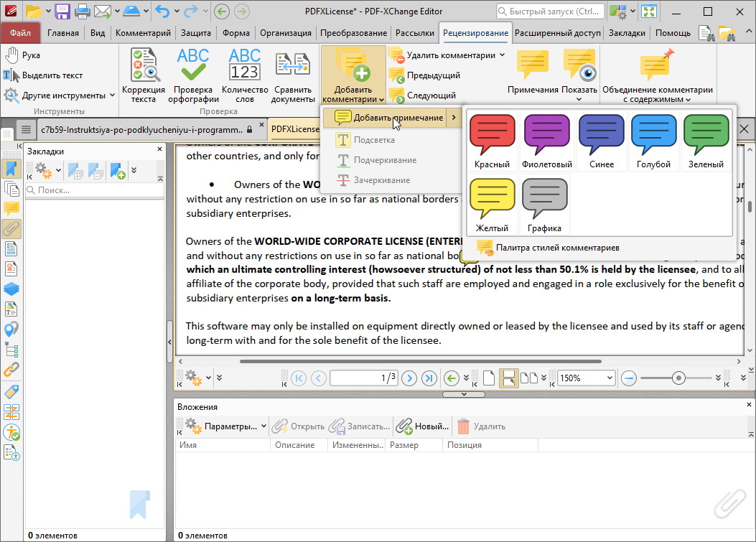Toggle the bookmarks panel sidebar icon
Image resolution: width=756 pixels, height=542 pixels.
pos(11,169)
